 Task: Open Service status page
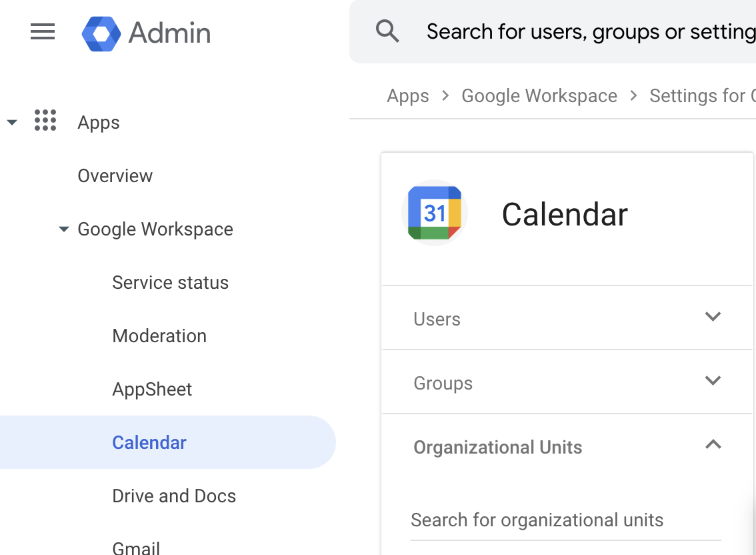(170, 283)
